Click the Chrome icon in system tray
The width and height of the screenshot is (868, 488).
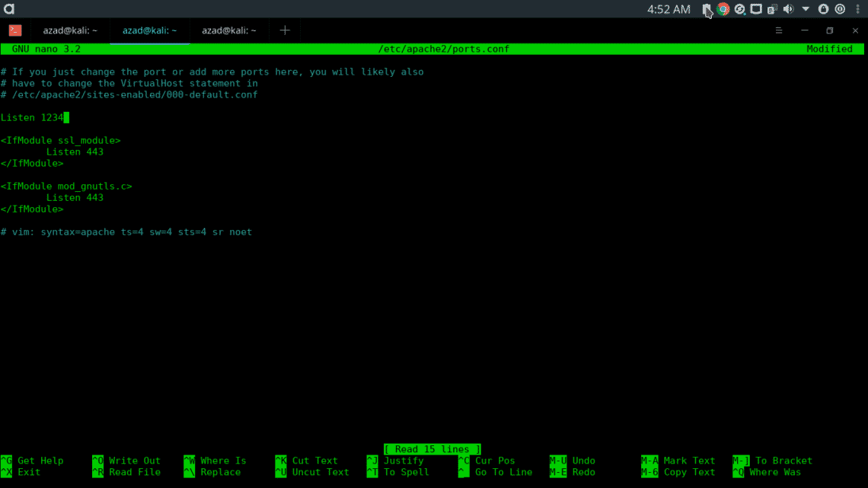click(x=723, y=9)
